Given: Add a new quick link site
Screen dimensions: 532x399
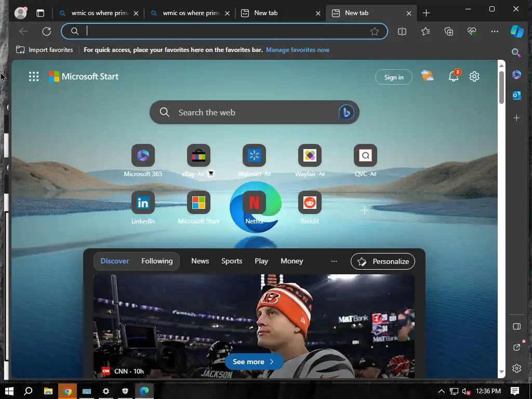Looking at the screenshot, I should click(365, 210).
